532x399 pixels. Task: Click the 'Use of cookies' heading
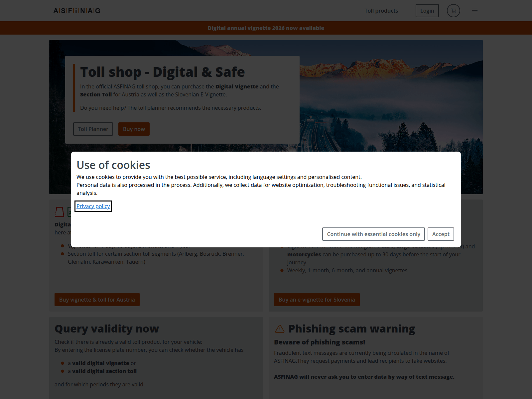[113, 165]
